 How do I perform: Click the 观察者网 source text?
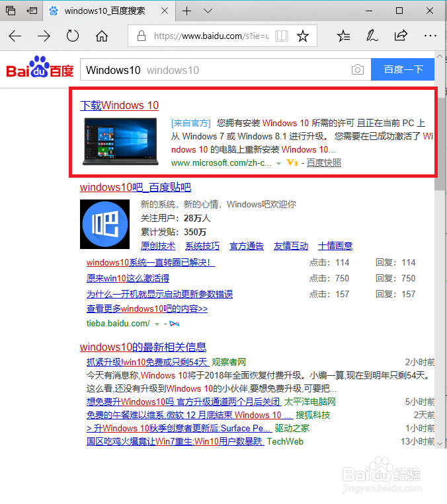point(229,362)
